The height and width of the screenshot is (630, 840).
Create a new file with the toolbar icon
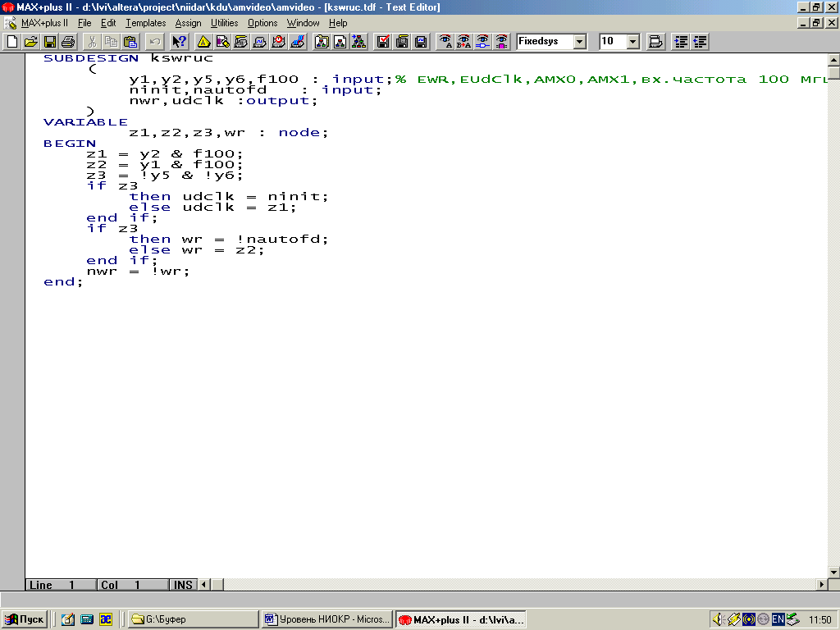coord(12,41)
